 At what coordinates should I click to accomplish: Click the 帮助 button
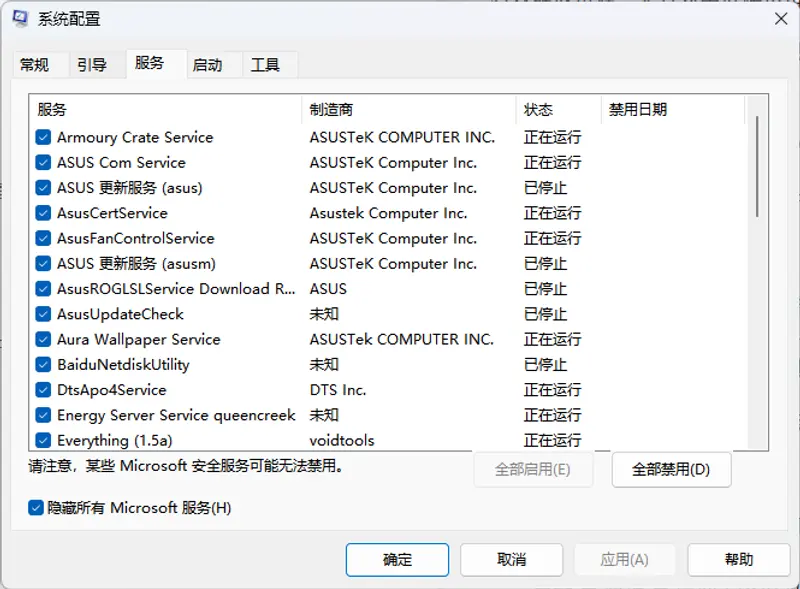tap(739, 560)
